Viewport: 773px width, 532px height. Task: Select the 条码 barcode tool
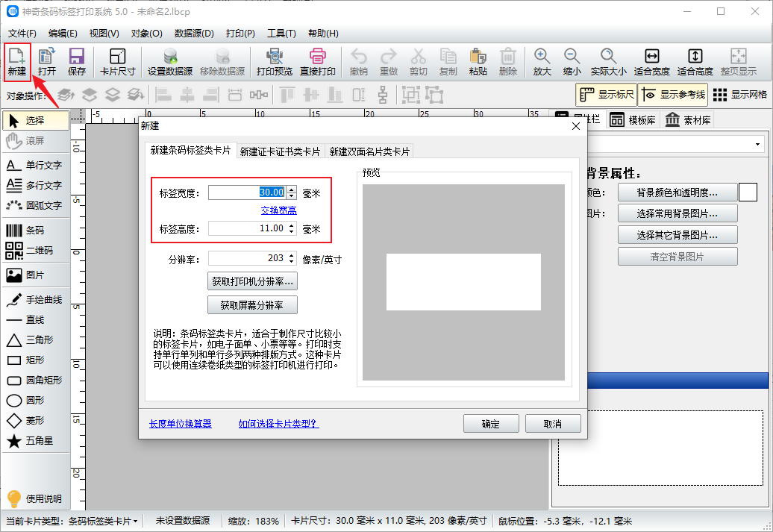36,231
